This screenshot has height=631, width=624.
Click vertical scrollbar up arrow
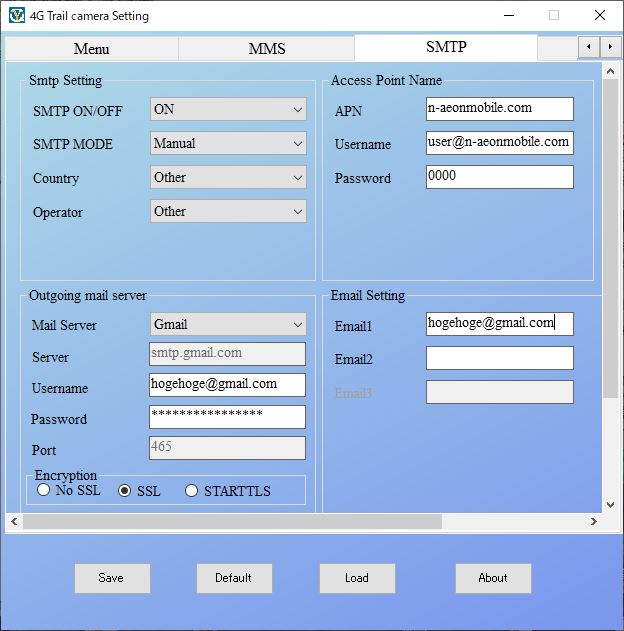pos(610,71)
